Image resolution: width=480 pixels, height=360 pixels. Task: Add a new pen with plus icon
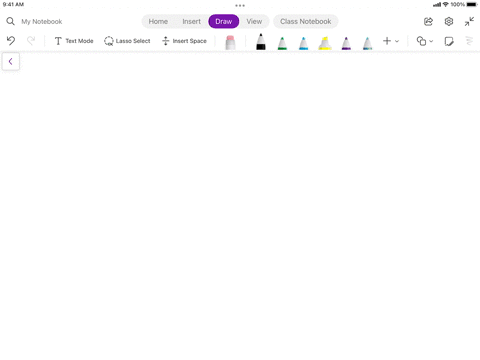[x=387, y=41]
